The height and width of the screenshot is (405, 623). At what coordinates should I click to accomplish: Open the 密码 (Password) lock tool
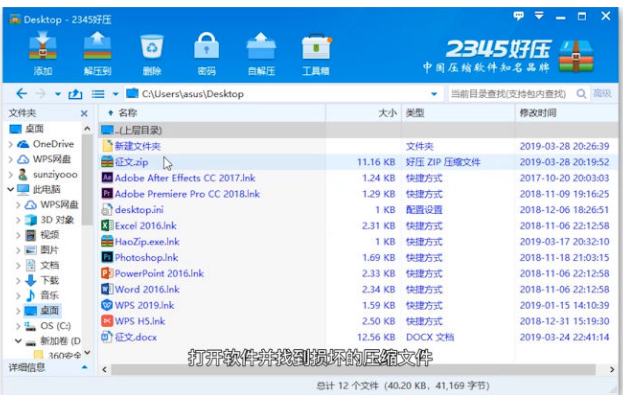pyautogui.click(x=207, y=53)
